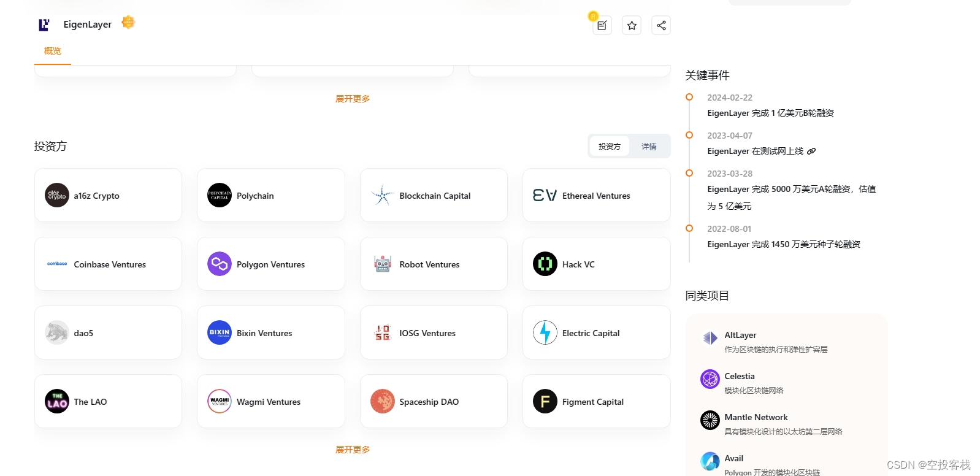The image size is (980, 476).
Task: Click the Avail project icon
Action: (710, 461)
